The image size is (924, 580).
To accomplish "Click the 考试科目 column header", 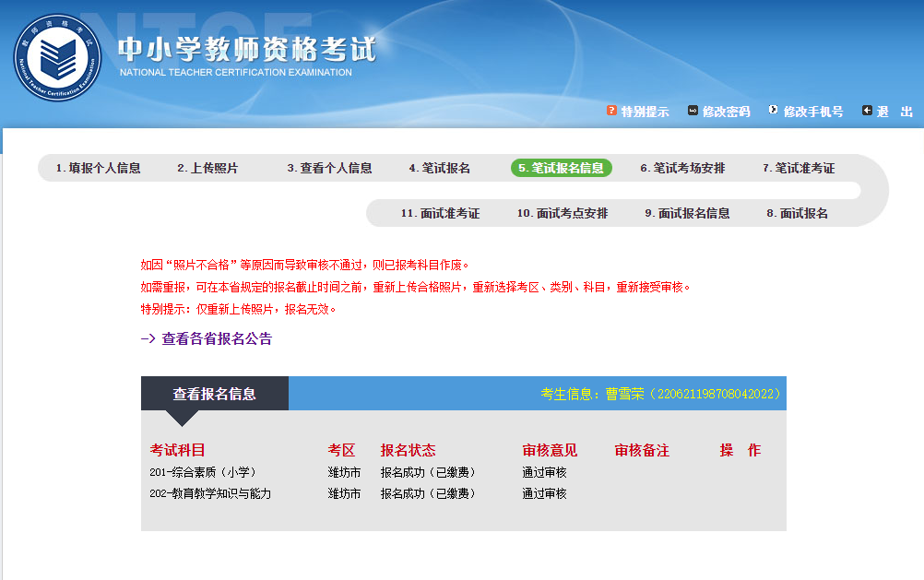I will [x=177, y=450].
